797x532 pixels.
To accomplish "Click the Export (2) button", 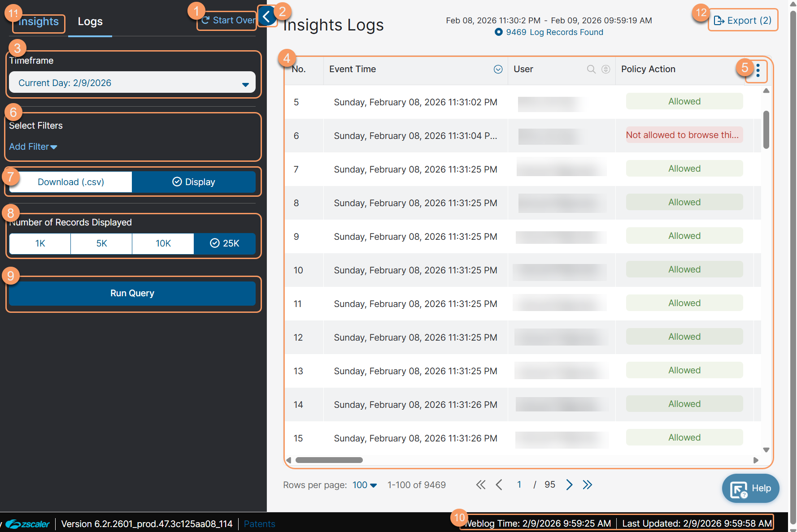I will (743, 21).
